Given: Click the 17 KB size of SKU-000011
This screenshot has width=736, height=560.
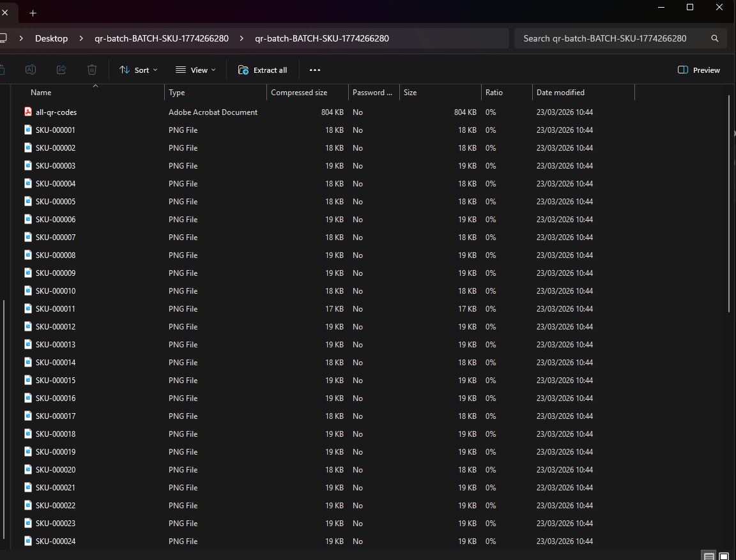Looking at the screenshot, I should (467, 308).
